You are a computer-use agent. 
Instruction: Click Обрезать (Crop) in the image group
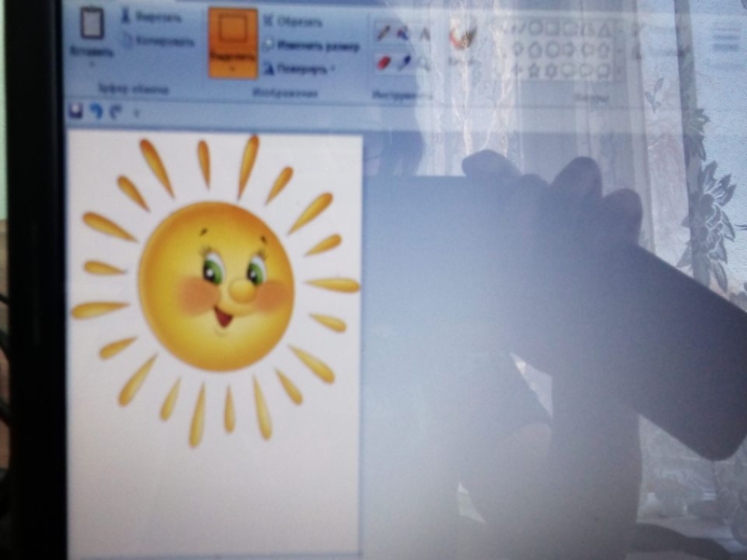(x=293, y=21)
